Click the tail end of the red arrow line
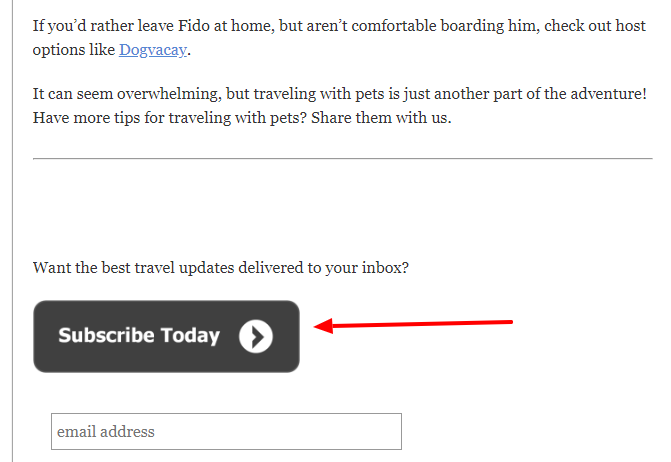 click(x=509, y=322)
